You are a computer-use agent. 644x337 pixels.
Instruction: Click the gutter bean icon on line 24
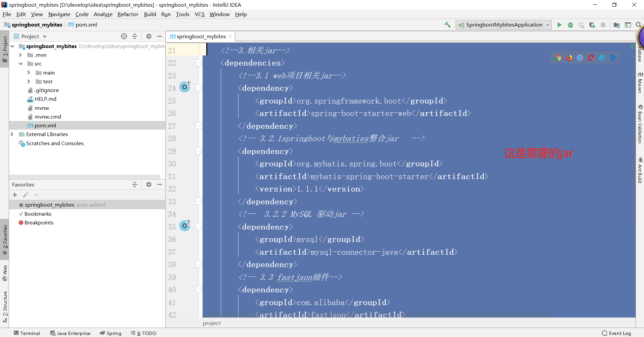pos(185,87)
